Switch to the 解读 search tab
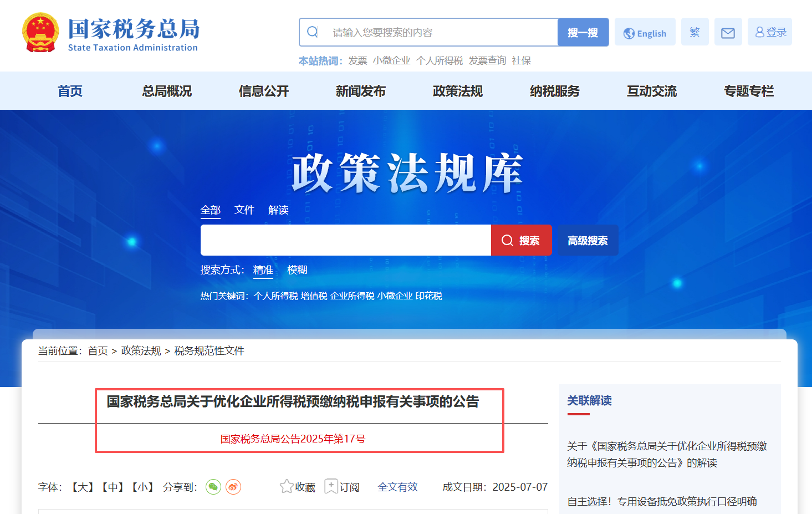The image size is (812, 514). pyautogui.click(x=278, y=210)
